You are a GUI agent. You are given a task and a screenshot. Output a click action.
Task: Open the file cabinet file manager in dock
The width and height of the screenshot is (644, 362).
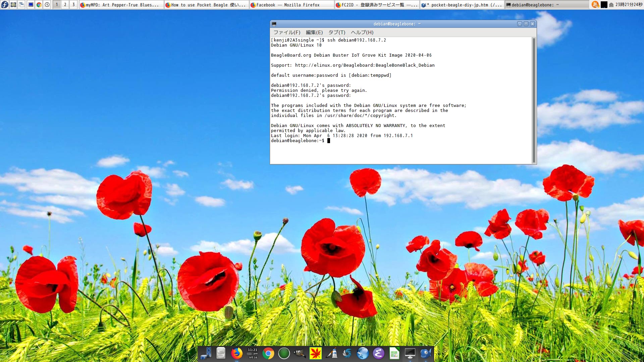pos(220,353)
